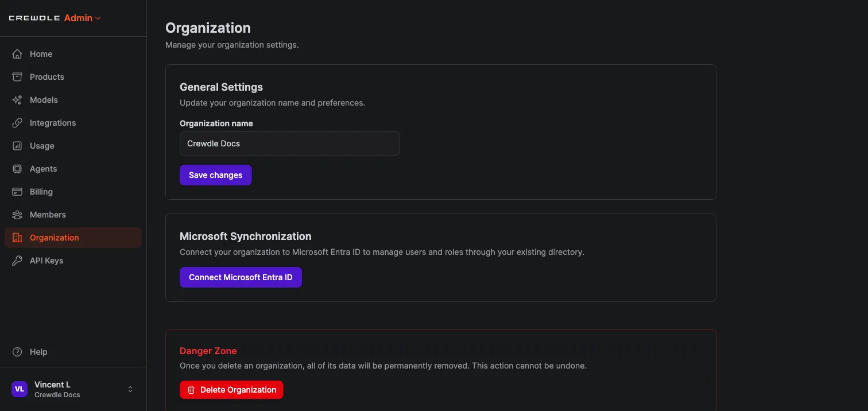
Task: Click the Delete Organization button
Action: (x=231, y=390)
